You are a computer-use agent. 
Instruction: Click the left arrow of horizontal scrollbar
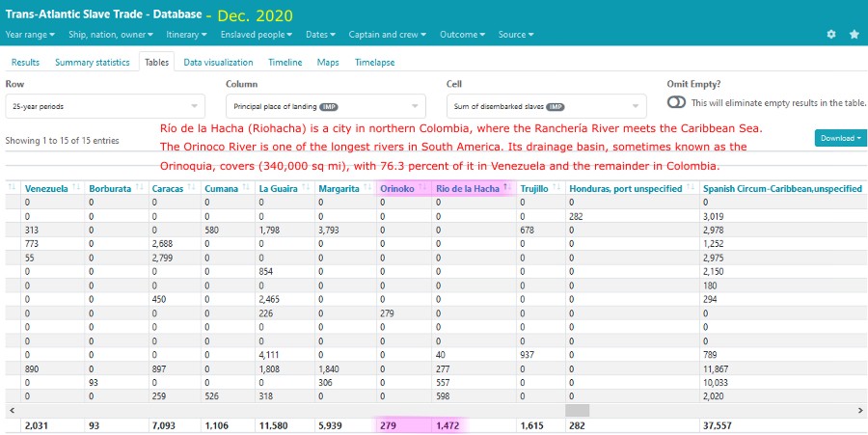[x=8, y=410]
